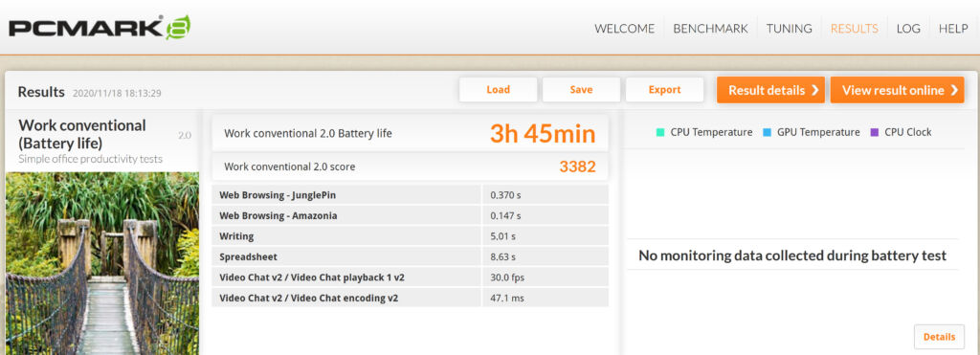980x355 pixels.
Task: Click the Export button
Action: click(x=664, y=89)
